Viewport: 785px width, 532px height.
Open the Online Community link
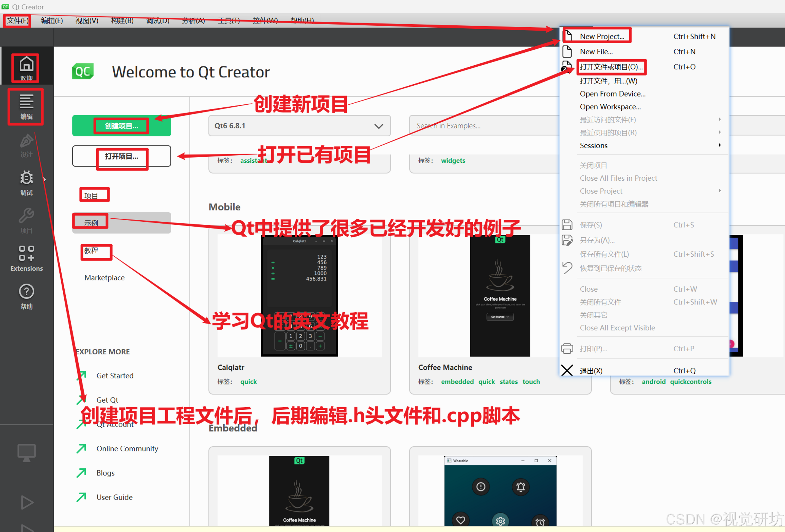tap(127, 449)
